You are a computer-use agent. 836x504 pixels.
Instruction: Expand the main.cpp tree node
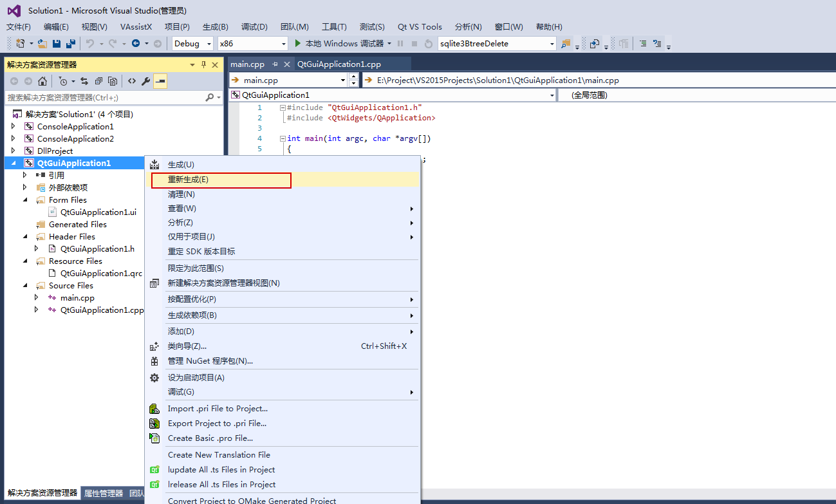[37, 298]
